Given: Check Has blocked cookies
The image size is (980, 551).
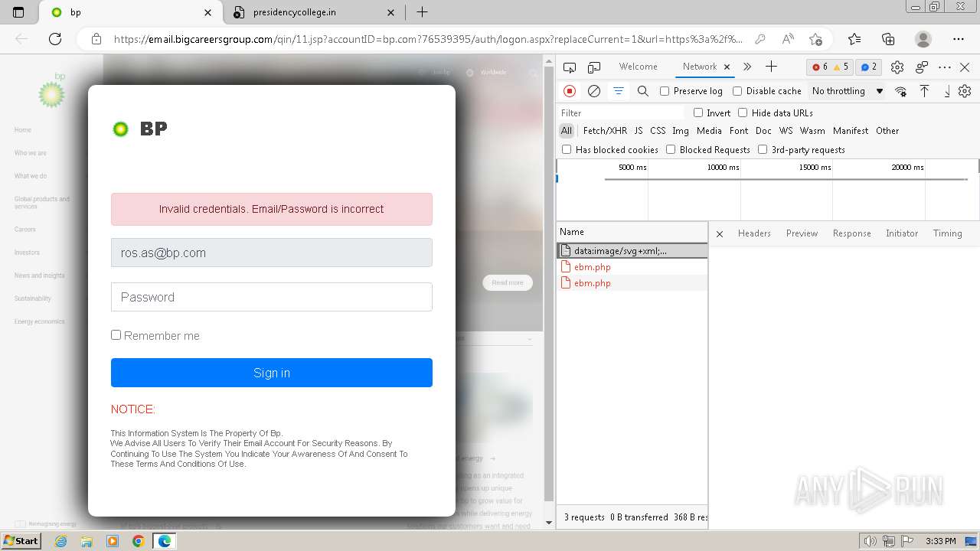Looking at the screenshot, I should point(567,149).
